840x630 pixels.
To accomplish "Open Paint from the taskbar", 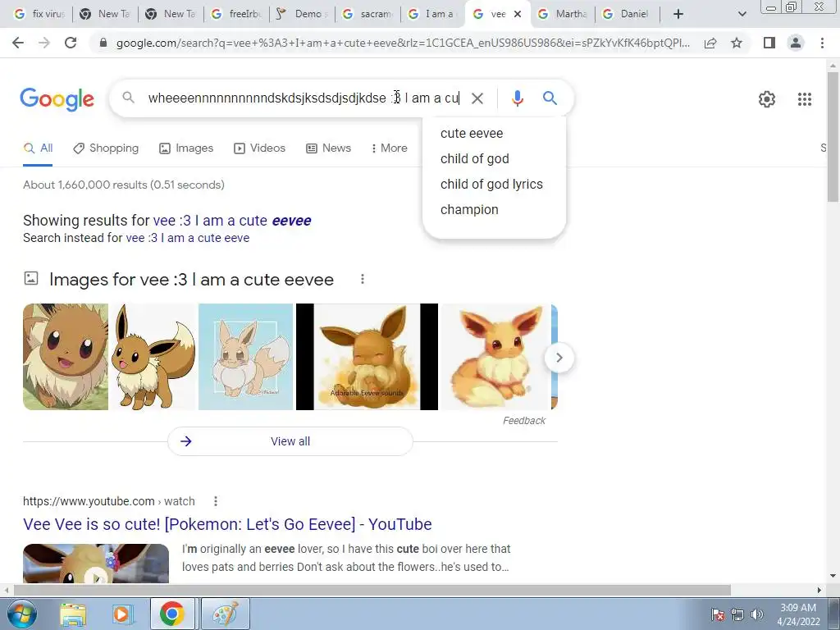I will coord(225,614).
